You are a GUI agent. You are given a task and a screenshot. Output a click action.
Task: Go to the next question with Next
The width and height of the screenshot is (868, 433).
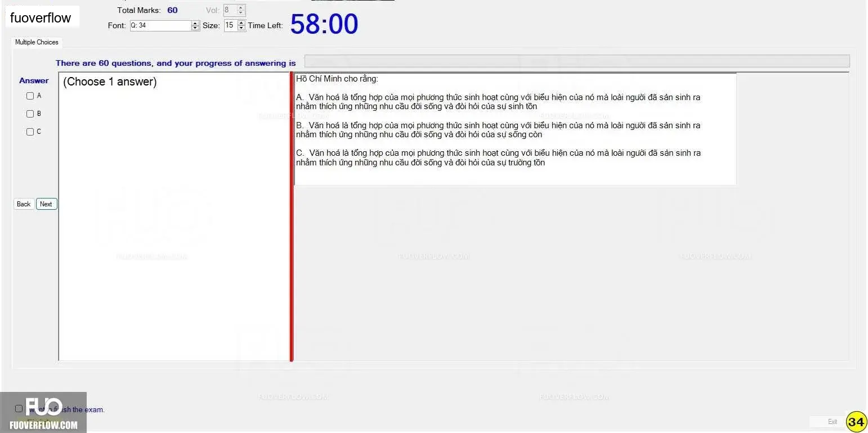point(46,204)
